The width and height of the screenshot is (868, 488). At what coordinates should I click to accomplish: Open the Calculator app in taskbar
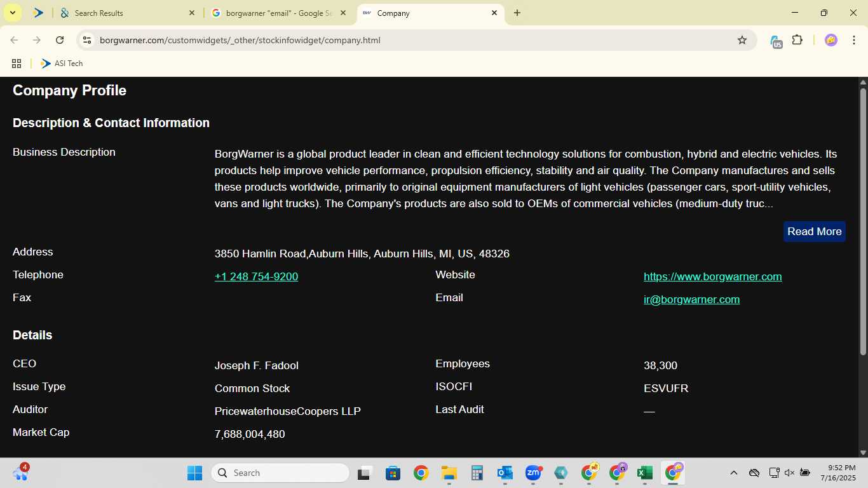click(477, 473)
